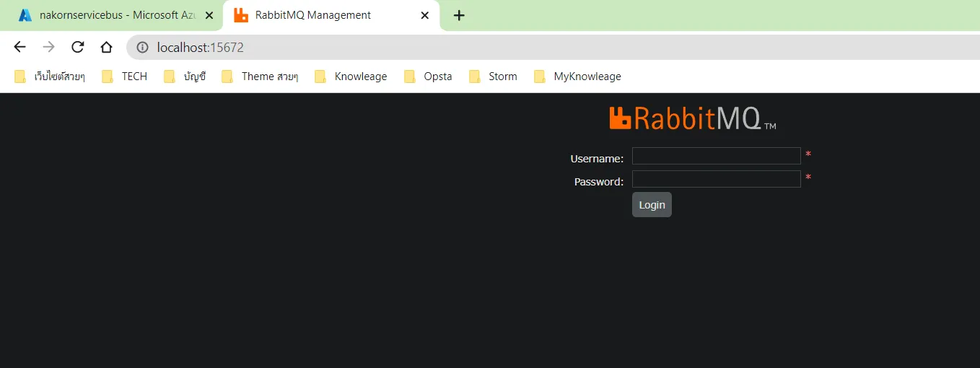Click the RabbitMQ logo

point(692,118)
